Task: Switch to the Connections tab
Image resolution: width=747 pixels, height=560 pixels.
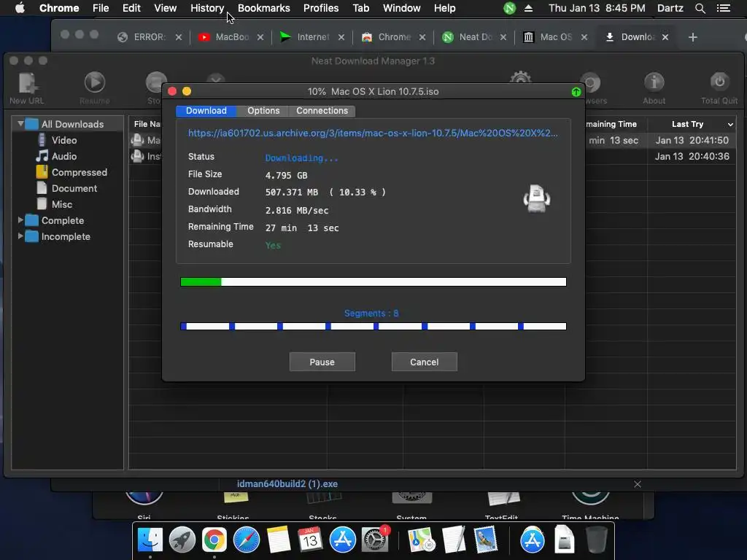Action: pyautogui.click(x=322, y=111)
